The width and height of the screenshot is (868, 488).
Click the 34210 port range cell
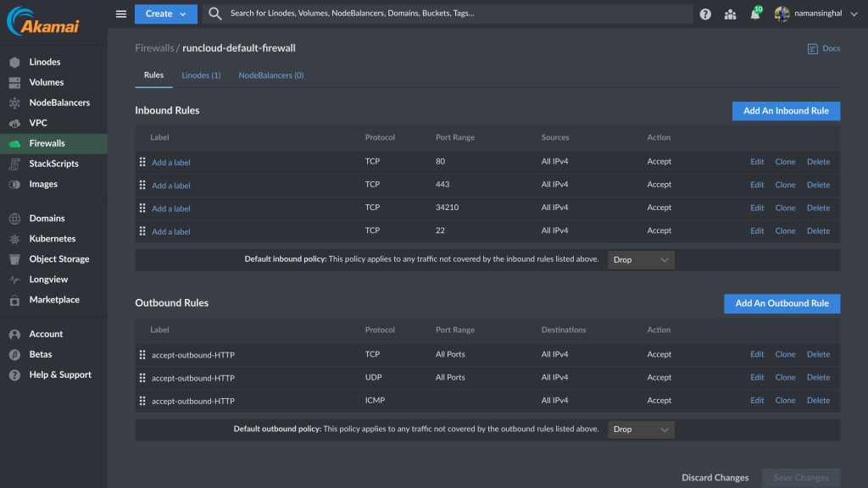pos(447,208)
